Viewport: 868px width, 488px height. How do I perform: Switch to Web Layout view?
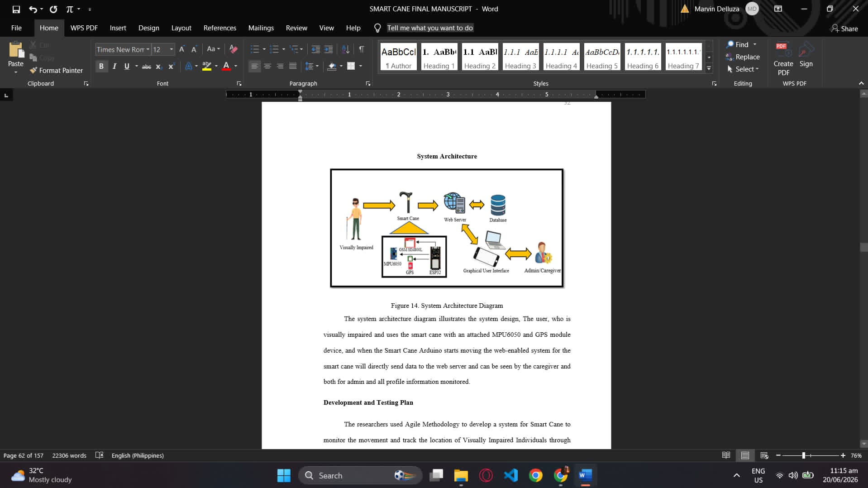click(764, 455)
